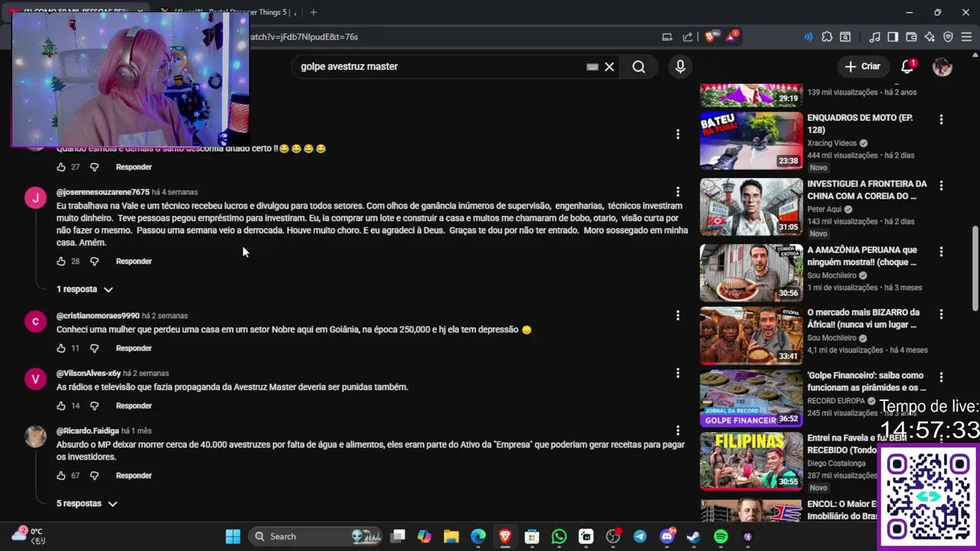Click the install/cast screen icon in address bar
This screenshot has height=551, width=980.
coord(667,37)
